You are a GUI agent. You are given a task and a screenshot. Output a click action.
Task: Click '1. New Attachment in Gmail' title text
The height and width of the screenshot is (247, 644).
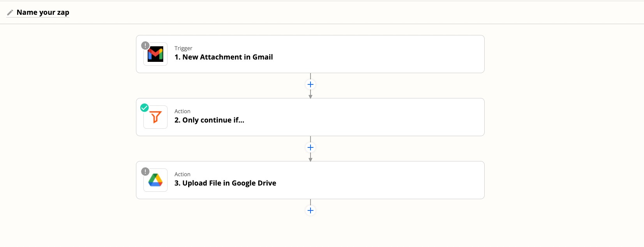224,57
